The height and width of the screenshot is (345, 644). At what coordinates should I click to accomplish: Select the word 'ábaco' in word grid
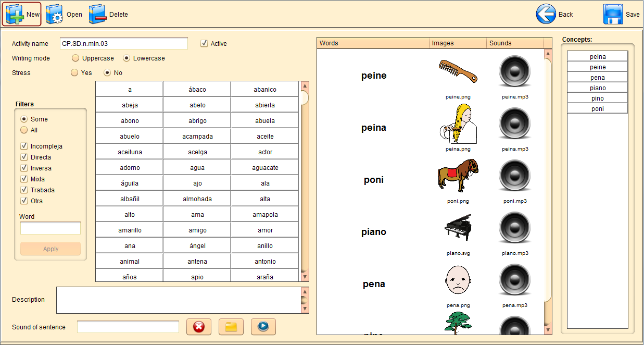coord(197,89)
